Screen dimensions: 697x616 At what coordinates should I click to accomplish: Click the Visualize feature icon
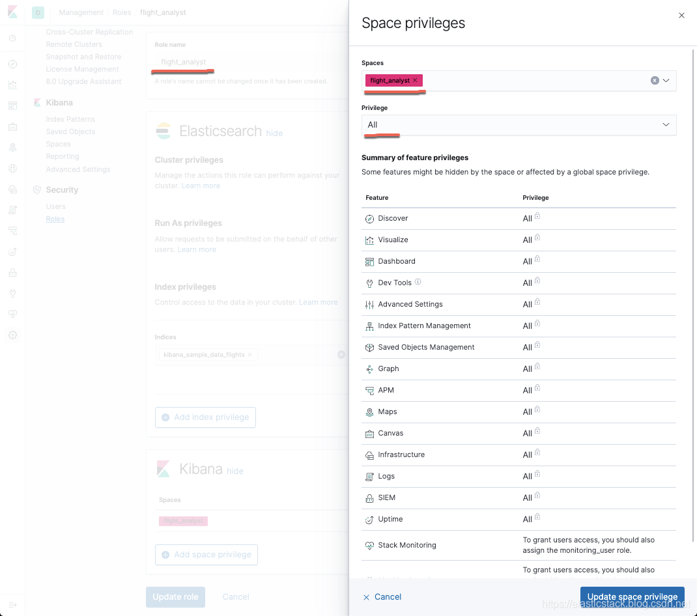pyautogui.click(x=369, y=240)
